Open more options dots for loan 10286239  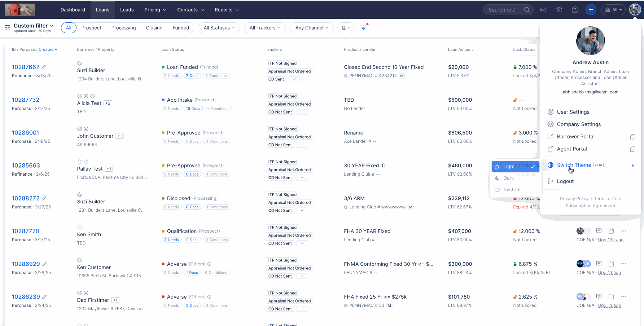(x=623, y=296)
